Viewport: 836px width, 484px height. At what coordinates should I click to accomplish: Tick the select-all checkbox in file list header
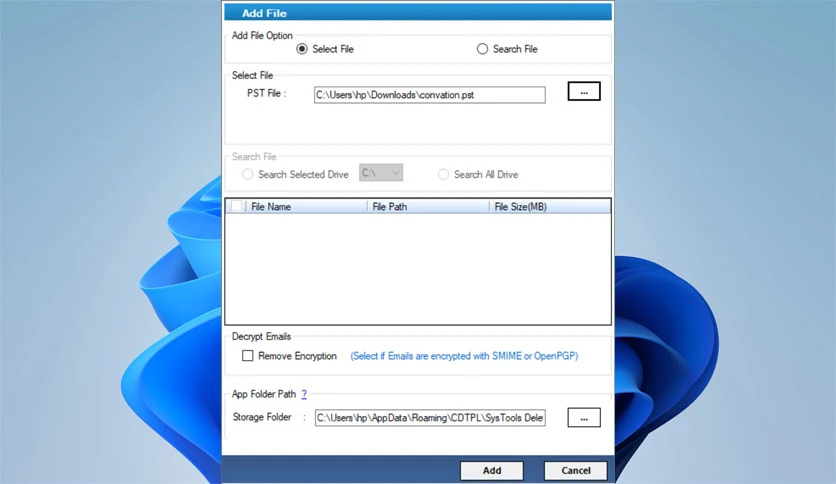tap(237, 206)
